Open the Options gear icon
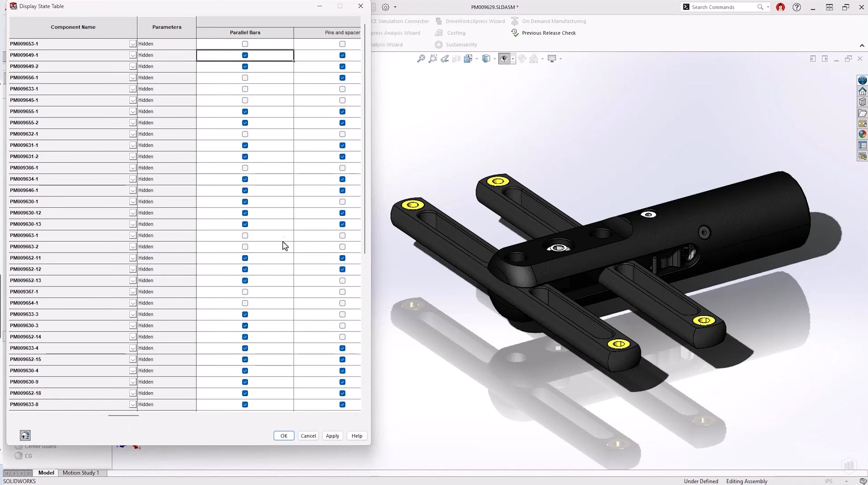Image resolution: width=868 pixels, height=485 pixels. tap(386, 7)
